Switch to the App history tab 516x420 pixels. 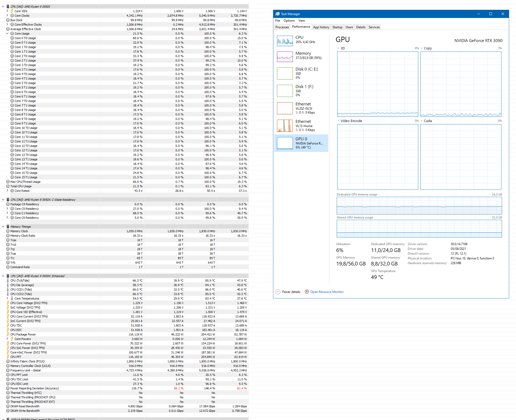pos(321,27)
